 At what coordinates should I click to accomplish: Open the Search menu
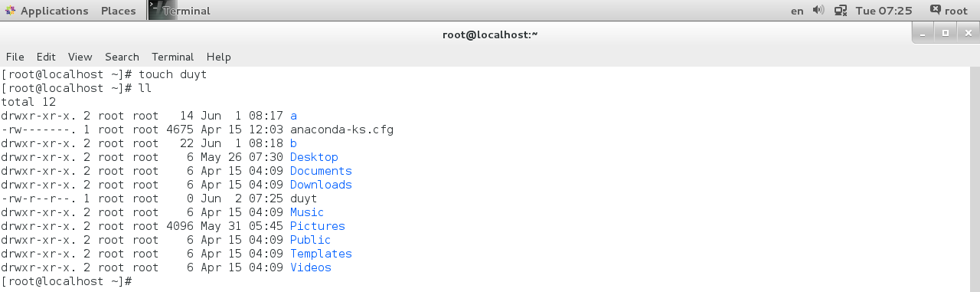click(122, 57)
